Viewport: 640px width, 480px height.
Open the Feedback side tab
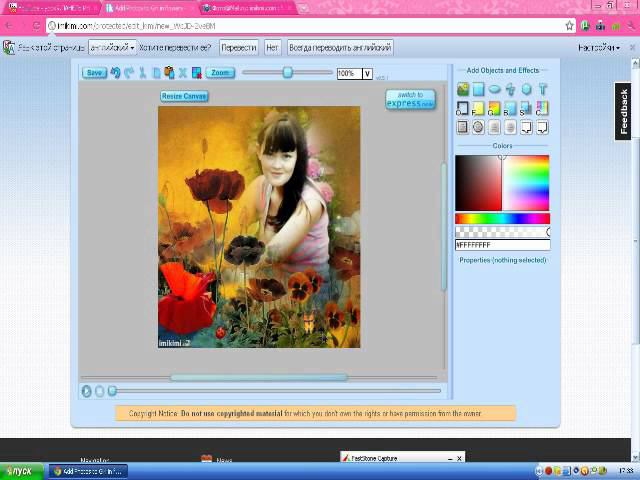(x=623, y=111)
